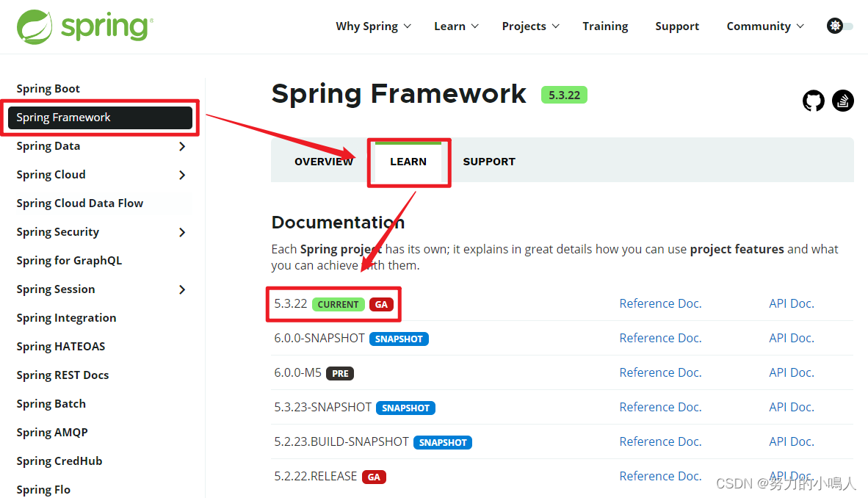Open Reference Doc. for 5.3.22

[x=660, y=303]
